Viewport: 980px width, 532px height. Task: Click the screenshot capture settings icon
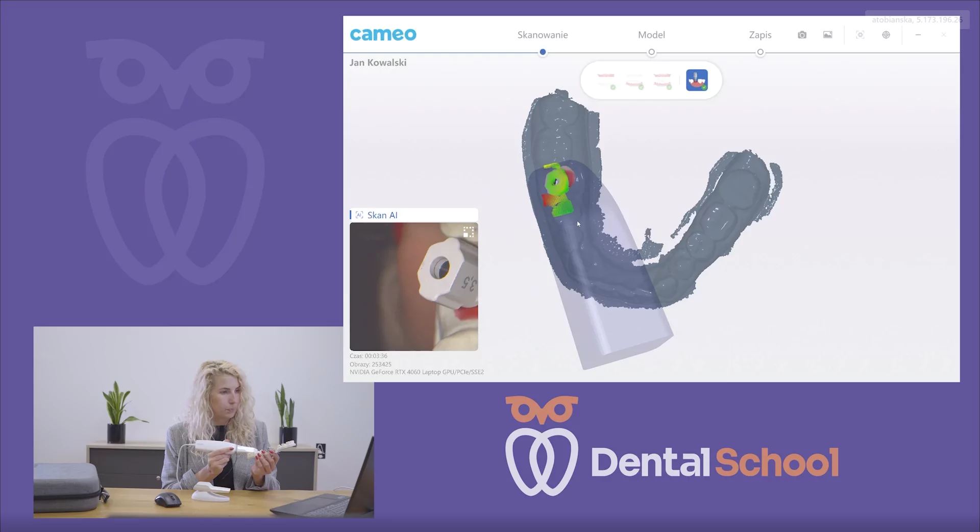pos(861,35)
